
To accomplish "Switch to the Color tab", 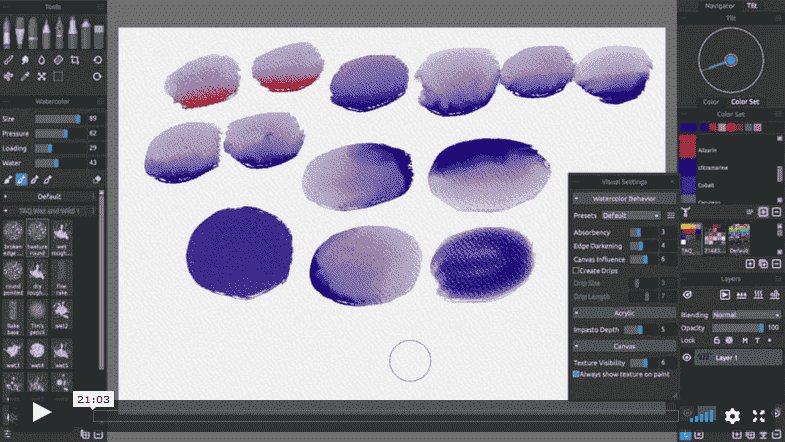I will (710, 102).
